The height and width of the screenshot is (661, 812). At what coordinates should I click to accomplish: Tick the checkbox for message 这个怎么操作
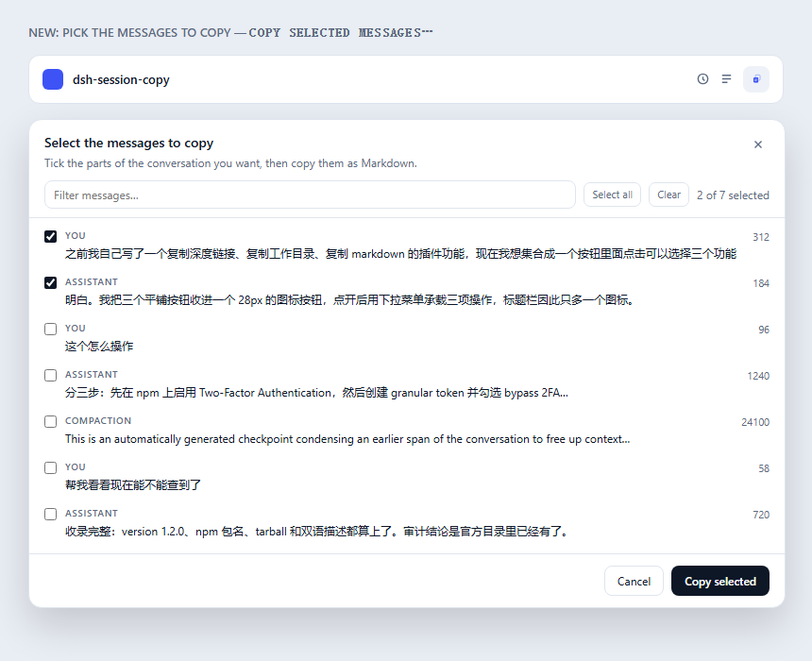[50, 329]
